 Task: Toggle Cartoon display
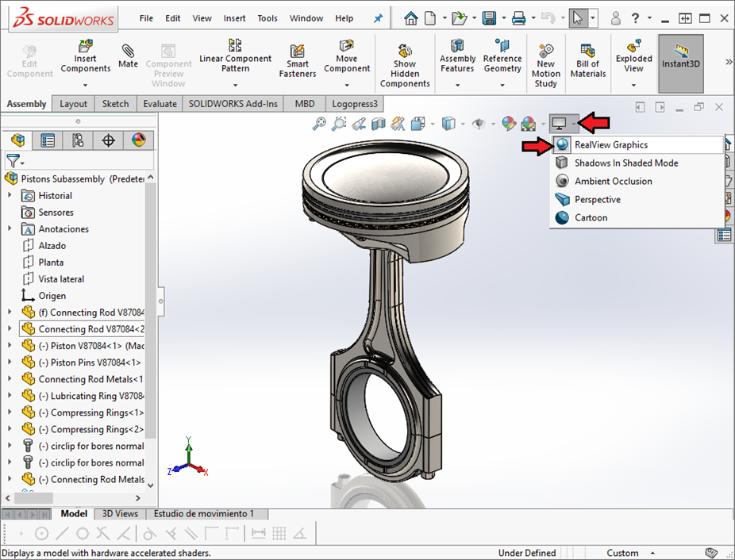[x=638, y=218]
